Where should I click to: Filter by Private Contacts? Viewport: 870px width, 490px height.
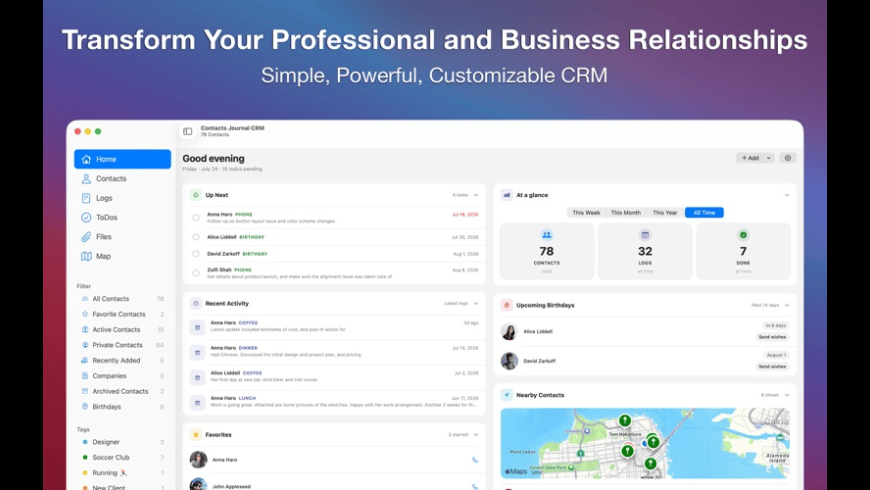coord(123,345)
